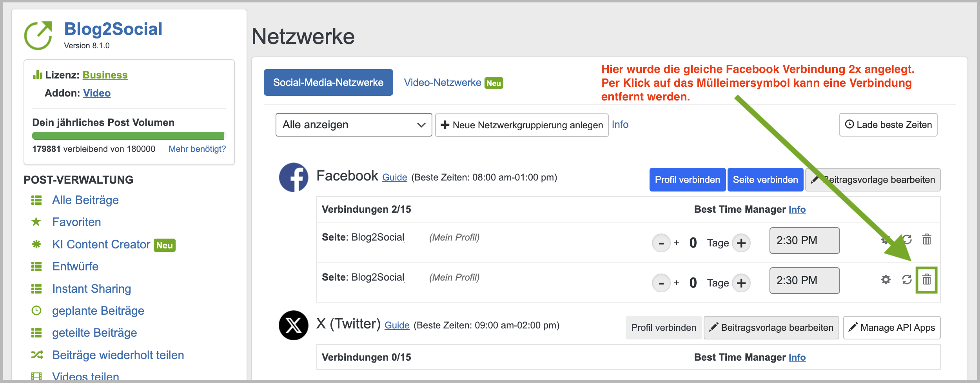Click the Blog2Social title text
This screenshot has height=383, width=980.
[x=113, y=29]
